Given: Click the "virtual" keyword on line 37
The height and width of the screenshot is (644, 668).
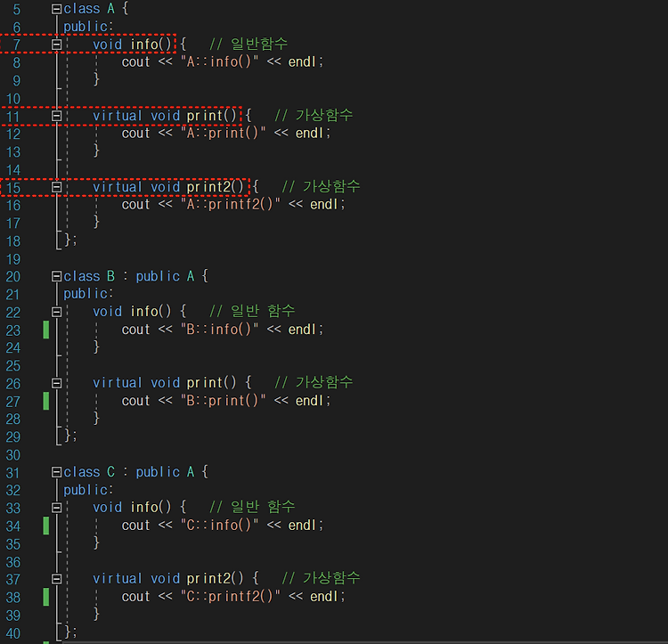Looking at the screenshot, I should [x=118, y=578].
